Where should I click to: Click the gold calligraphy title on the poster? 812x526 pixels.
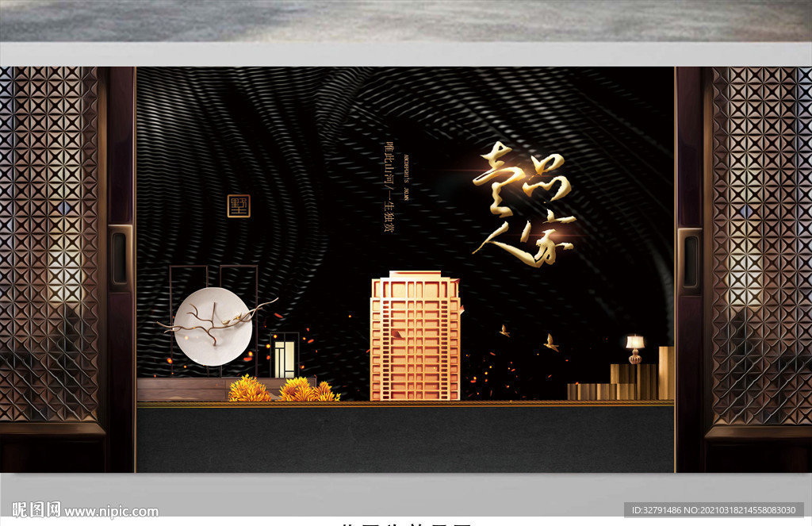[524, 204]
